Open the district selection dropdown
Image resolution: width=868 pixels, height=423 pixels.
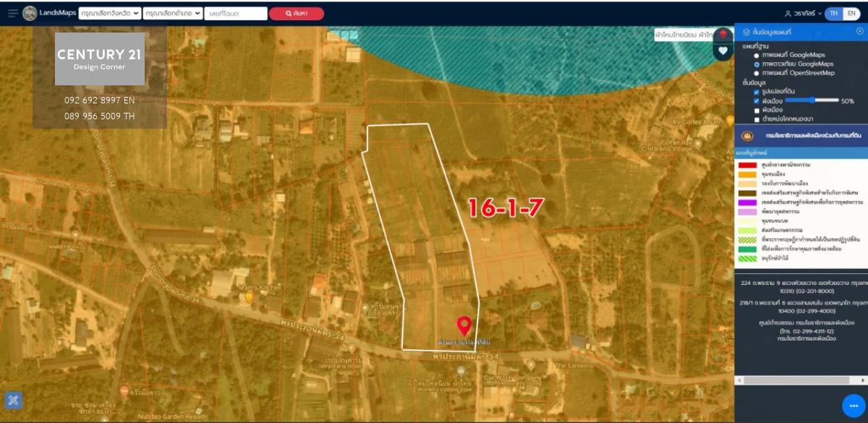tap(172, 13)
